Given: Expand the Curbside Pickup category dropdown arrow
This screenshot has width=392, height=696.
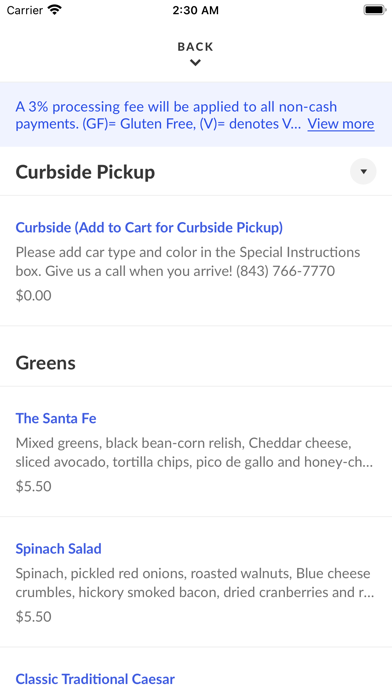Looking at the screenshot, I should click(363, 171).
